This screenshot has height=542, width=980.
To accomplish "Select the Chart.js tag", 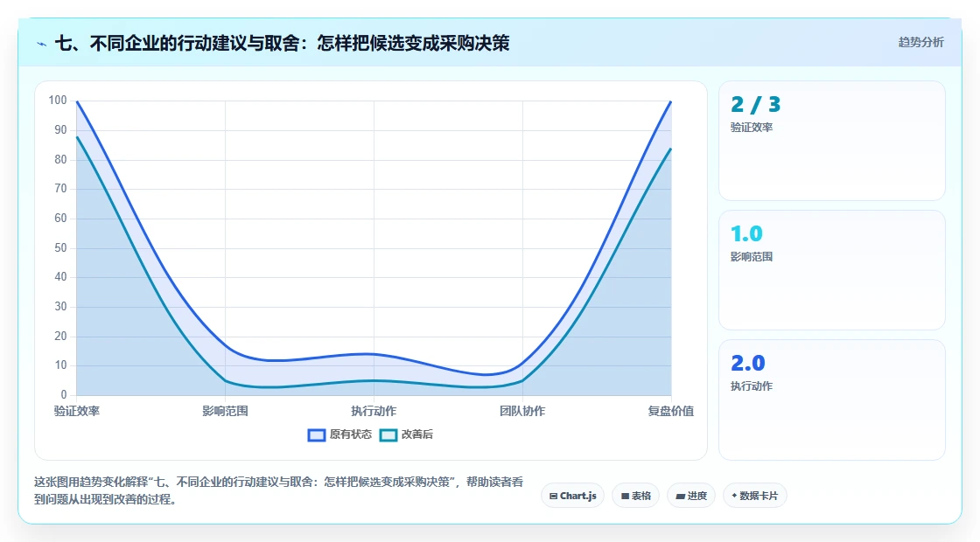I will coord(572,496).
